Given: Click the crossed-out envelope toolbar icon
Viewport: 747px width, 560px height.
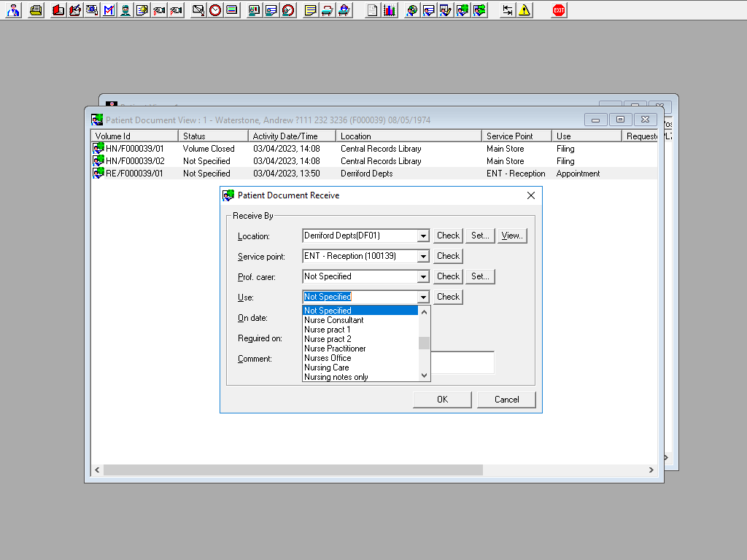Looking at the screenshot, I should (x=198, y=10).
